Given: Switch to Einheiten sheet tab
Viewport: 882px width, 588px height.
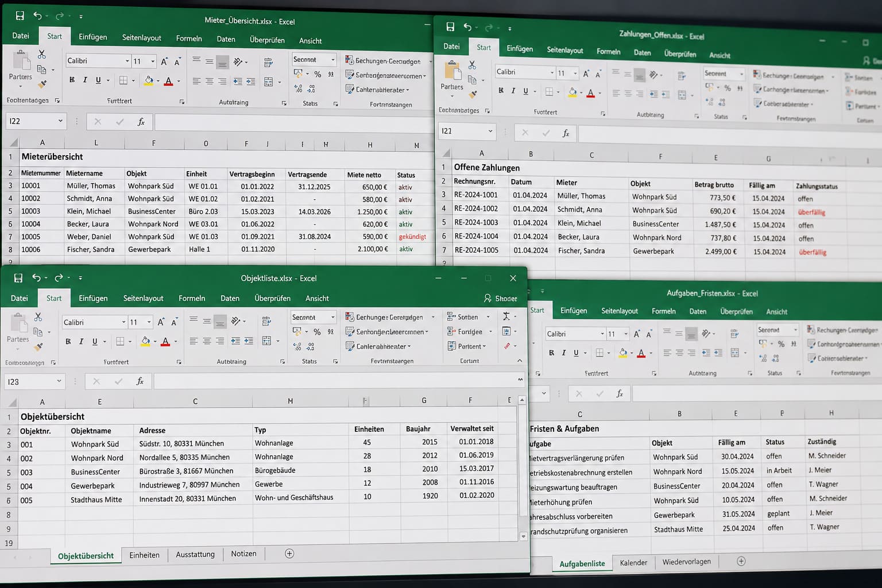Looking at the screenshot, I should click(x=144, y=555).
